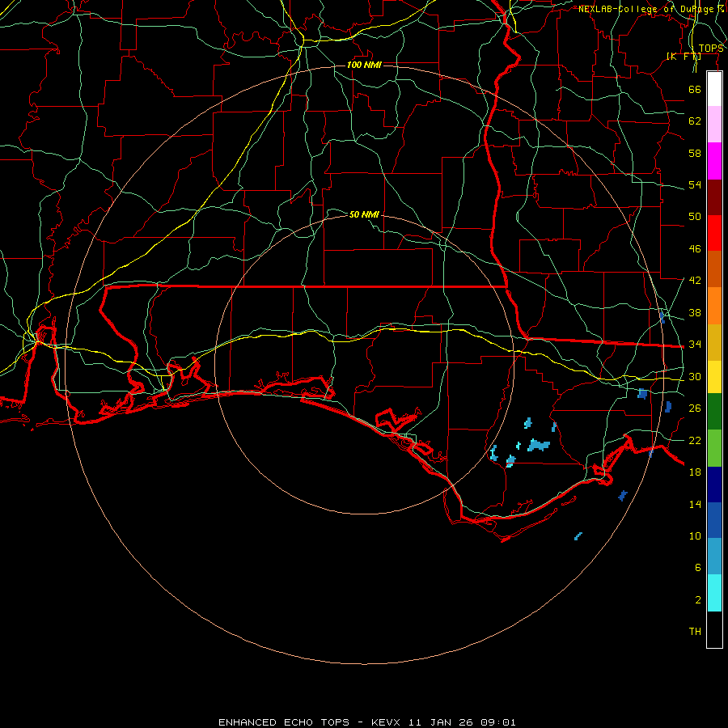Click the yellow legend swatch near 30

(x=714, y=377)
